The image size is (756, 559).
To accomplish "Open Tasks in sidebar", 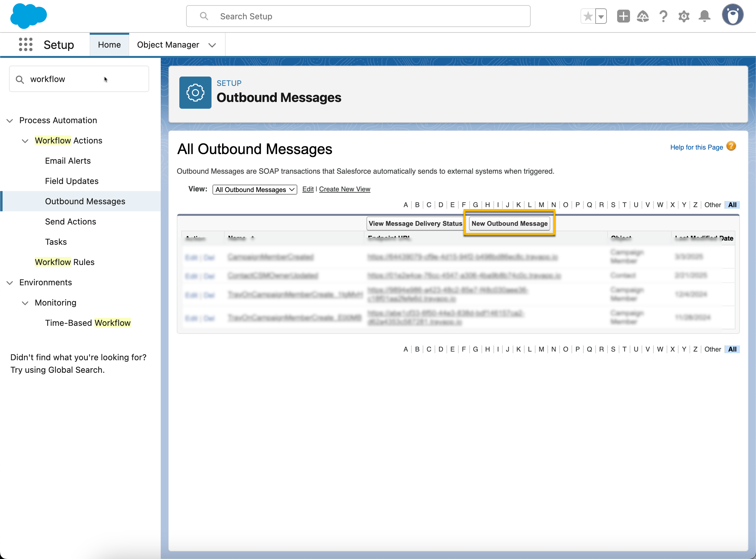I will point(56,242).
